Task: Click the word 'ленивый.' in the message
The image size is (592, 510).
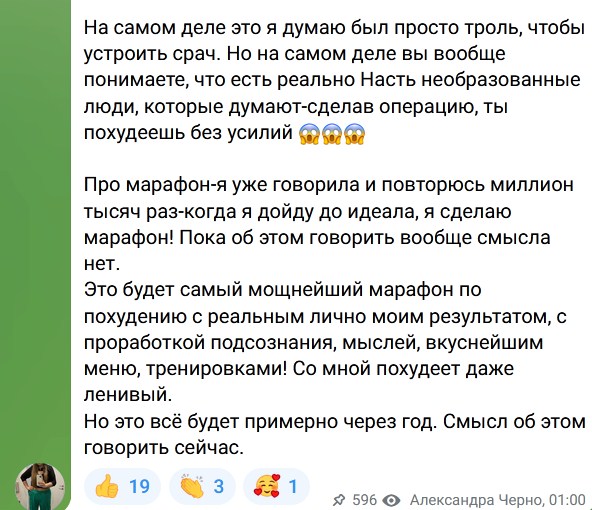Action: pyautogui.click(x=128, y=395)
